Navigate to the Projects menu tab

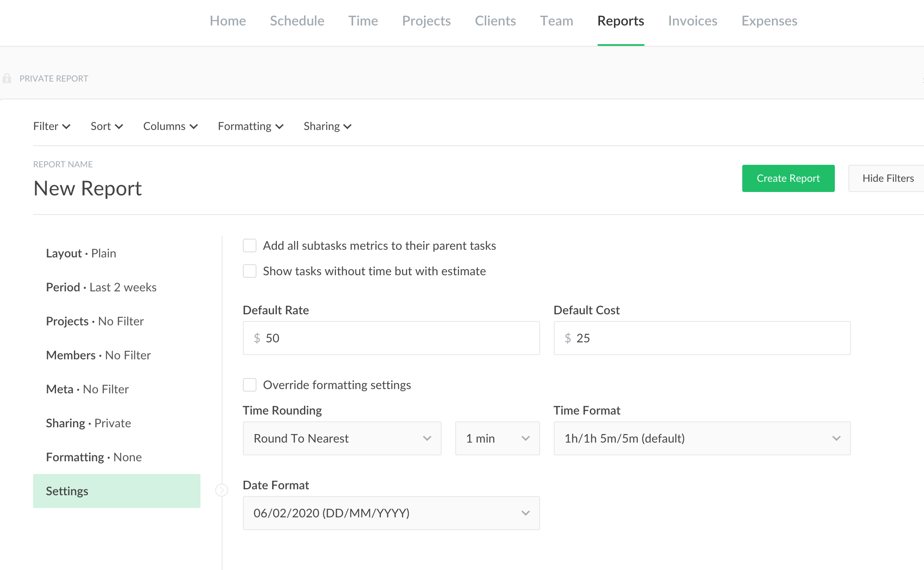pyautogui.click(x=426, y=20)
